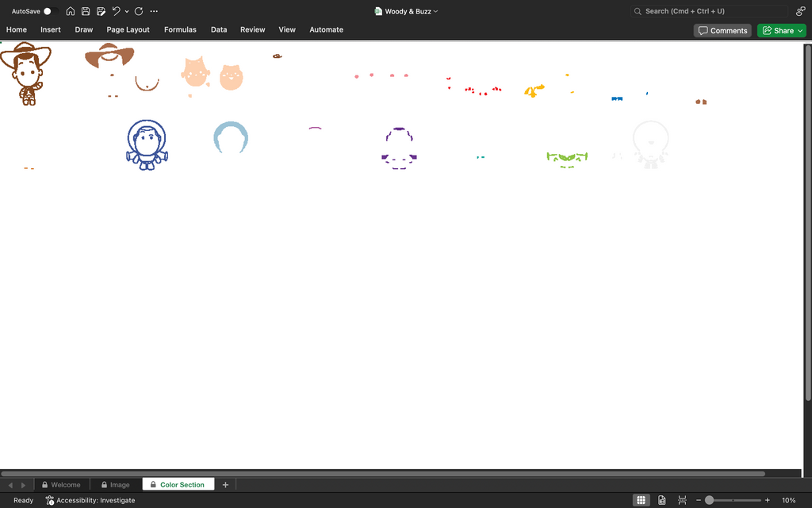Switch to Normal grid view
The width and height of the screenshot is (812, 508).
[x=641, y=500]
